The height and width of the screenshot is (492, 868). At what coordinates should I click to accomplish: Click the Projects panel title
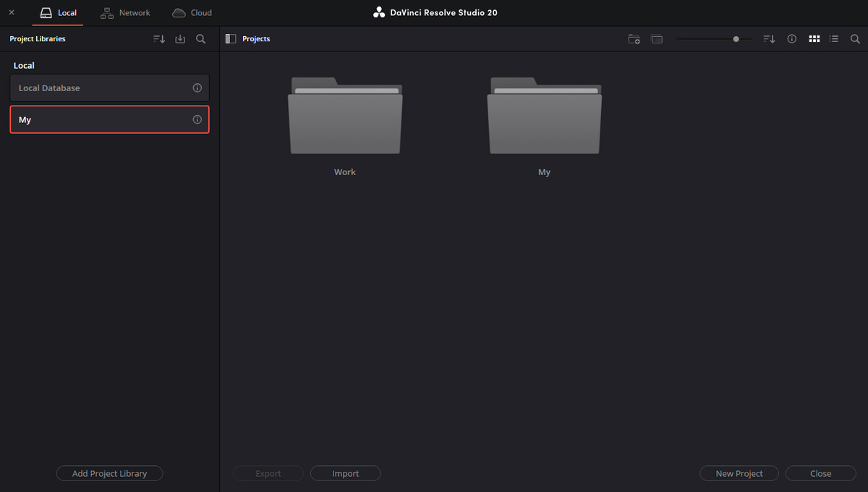pos(256,39)
